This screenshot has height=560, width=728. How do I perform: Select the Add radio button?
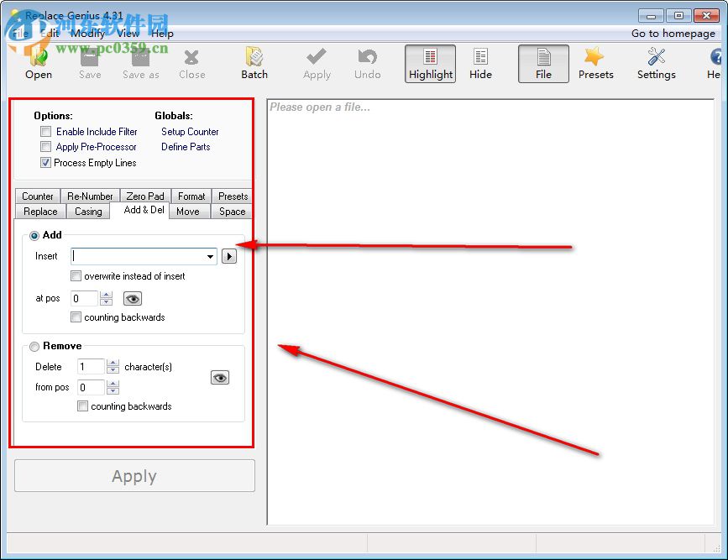click(34, 235)
